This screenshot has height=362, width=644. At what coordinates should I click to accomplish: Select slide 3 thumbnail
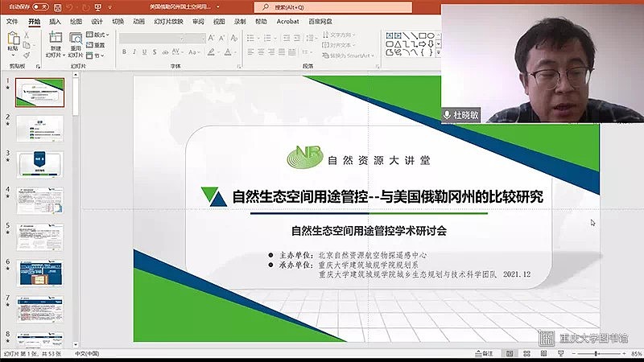[39, 165]
